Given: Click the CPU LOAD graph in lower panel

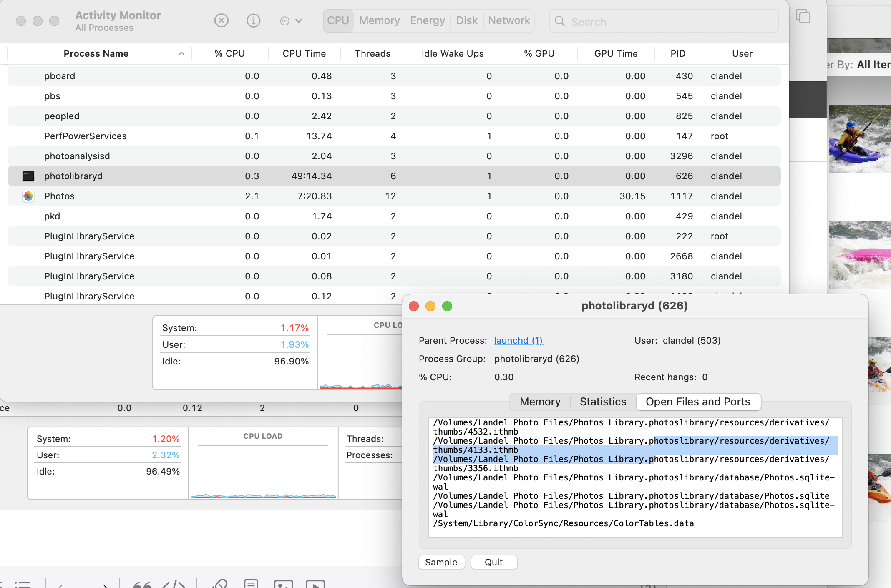Looking at the screenshot, I should click(x=263, y=463).
